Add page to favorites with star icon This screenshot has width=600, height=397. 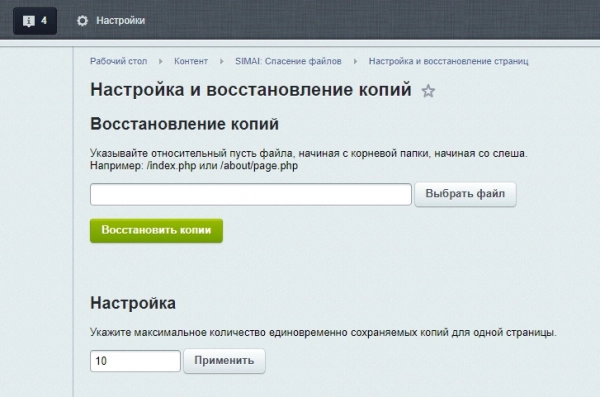[x=428, y=91]
